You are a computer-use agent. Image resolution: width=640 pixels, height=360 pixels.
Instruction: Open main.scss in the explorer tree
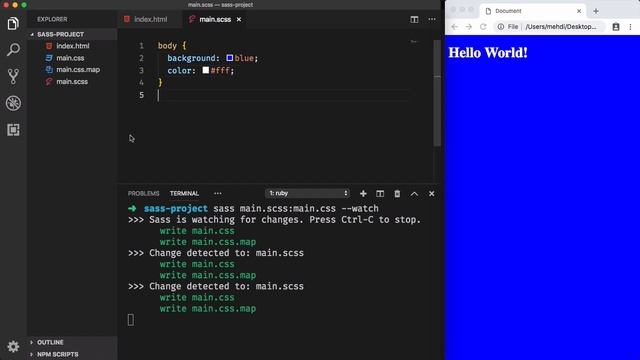point(72,82)
